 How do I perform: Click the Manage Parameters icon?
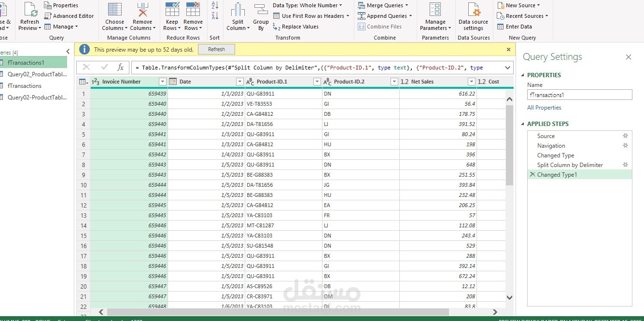click(x=435, y=10)
